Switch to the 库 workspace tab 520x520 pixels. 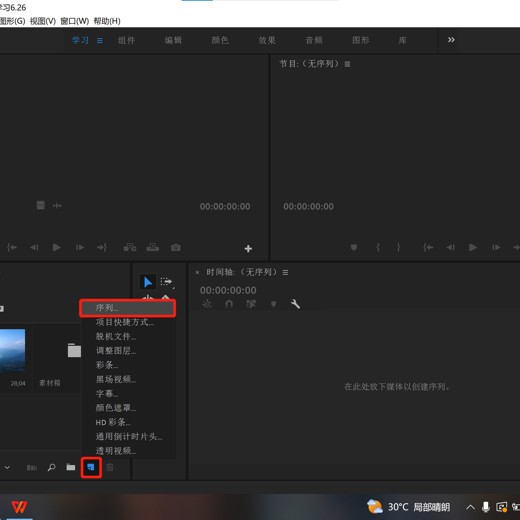(403, 41)
